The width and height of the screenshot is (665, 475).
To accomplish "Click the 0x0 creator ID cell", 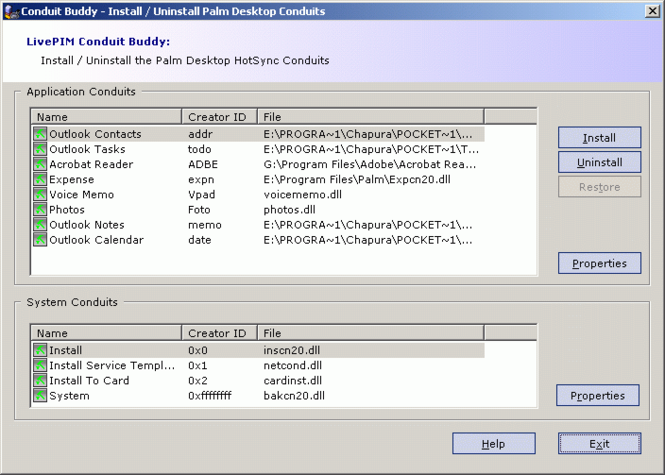I will [x=198, y=350].
